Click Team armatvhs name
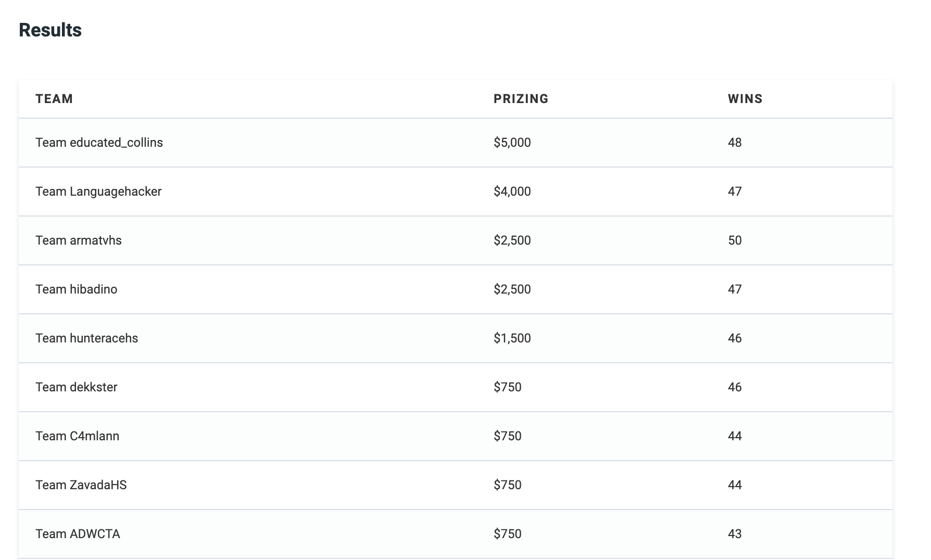The image size is (931, 560). pyautogui.click(x=79, y=240)
